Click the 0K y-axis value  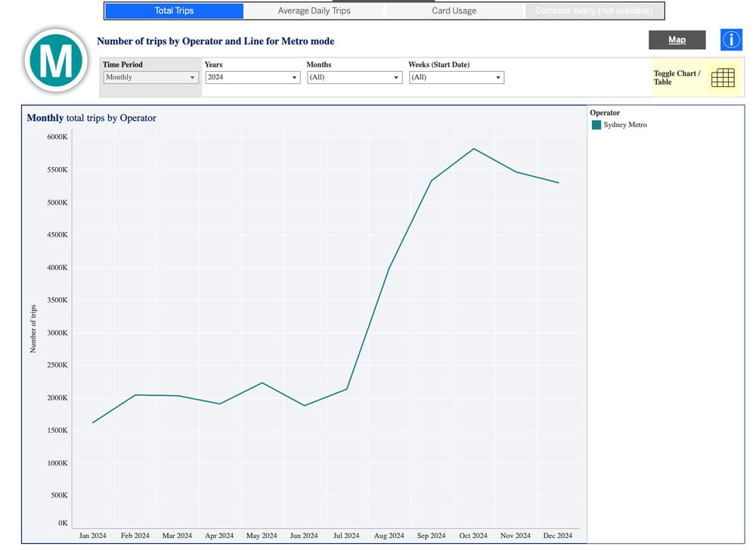64,523
